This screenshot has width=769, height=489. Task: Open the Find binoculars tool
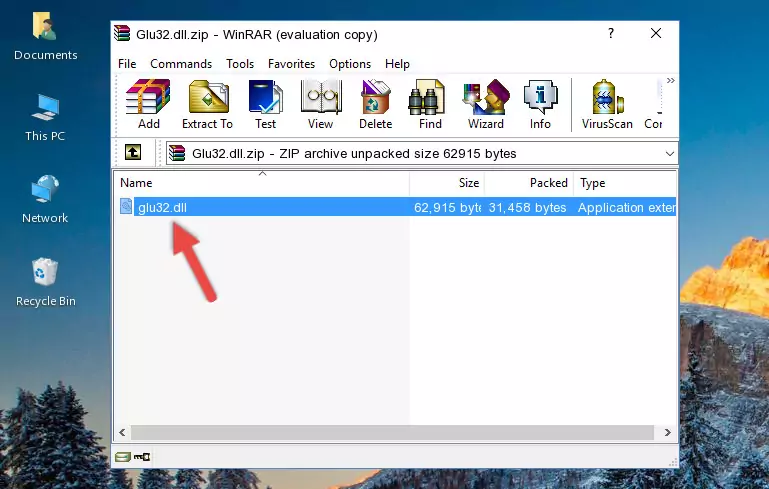pos(430,104)
